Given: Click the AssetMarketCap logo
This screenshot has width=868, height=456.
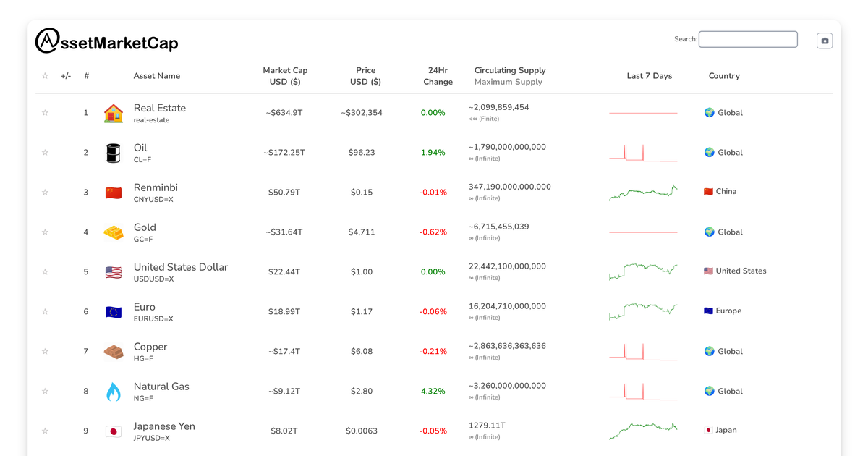Looking at the screenshot, I should click(x=106, y=41).
